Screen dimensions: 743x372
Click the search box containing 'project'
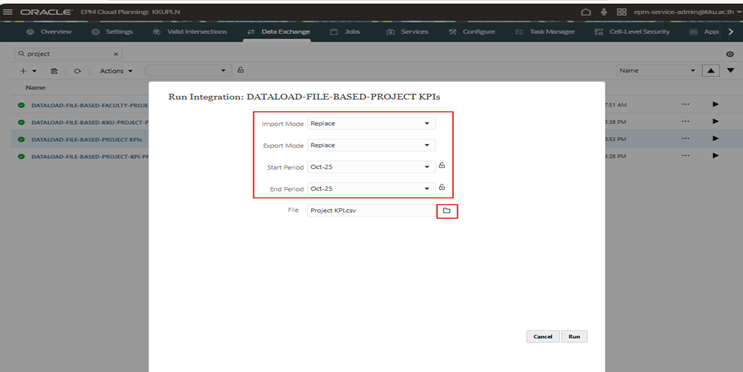pyautogui.click(x=68, y=54)
